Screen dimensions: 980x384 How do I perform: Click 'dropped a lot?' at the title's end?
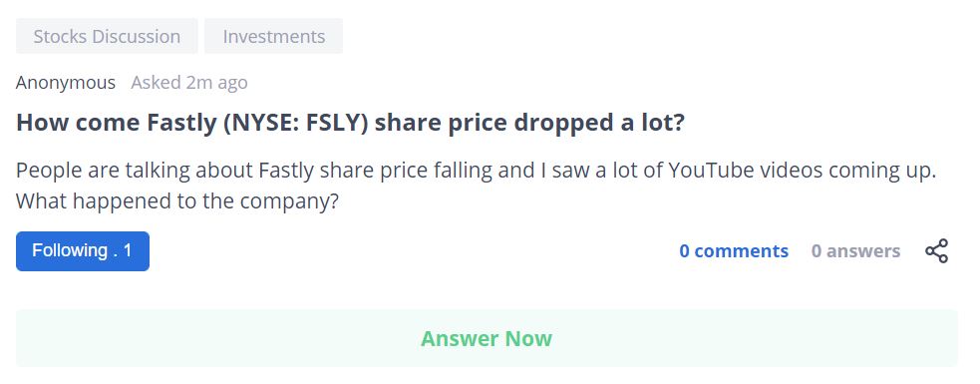point(599,124)
